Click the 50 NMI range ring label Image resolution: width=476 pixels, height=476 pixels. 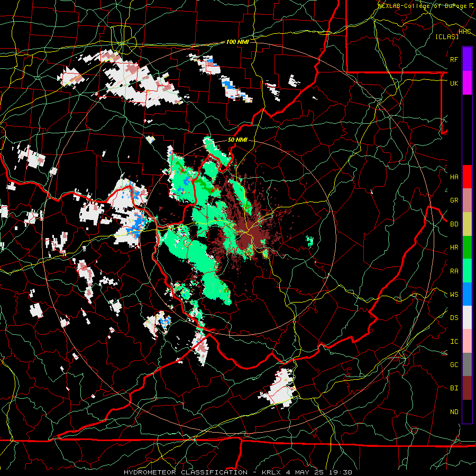237,140
